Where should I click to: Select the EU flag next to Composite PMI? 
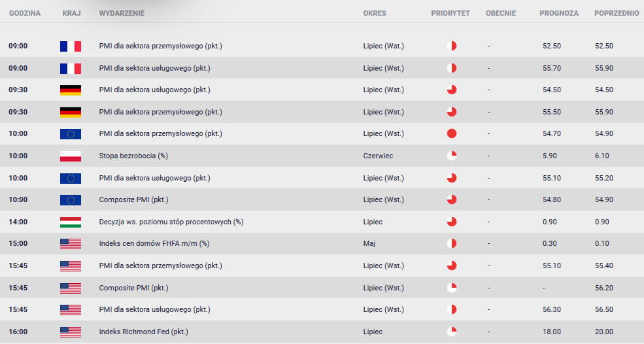pos(70,199)
